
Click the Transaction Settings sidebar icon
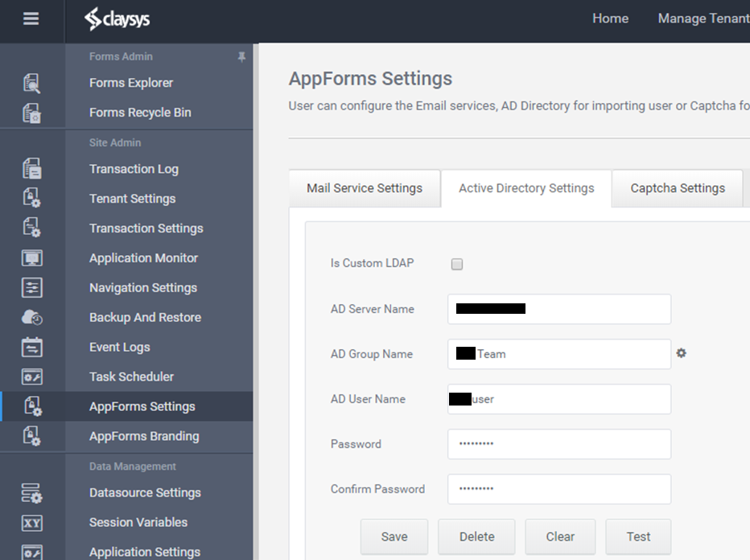pyautogui.click(x=32, y=228)
